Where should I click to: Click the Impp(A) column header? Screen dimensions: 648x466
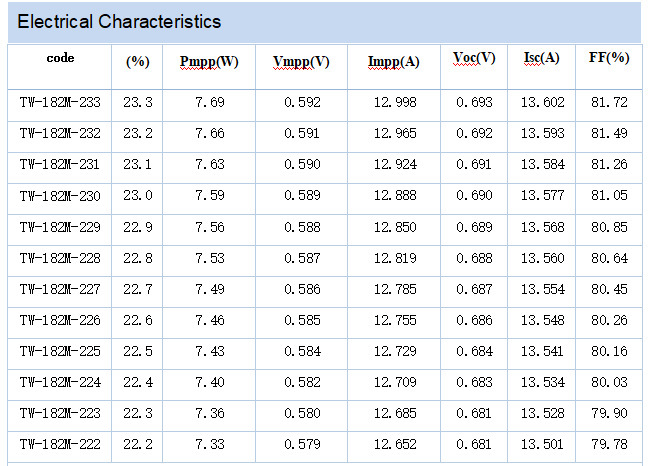coord(394,61)
